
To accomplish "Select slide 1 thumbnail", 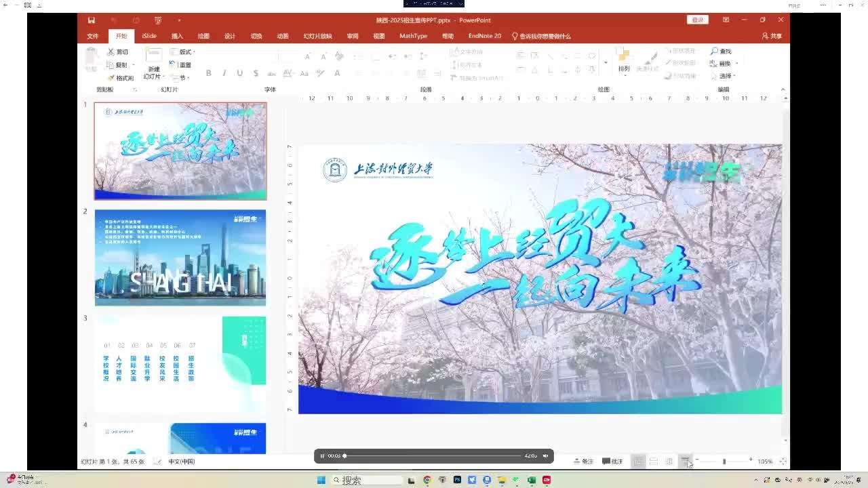I will 180,151.
